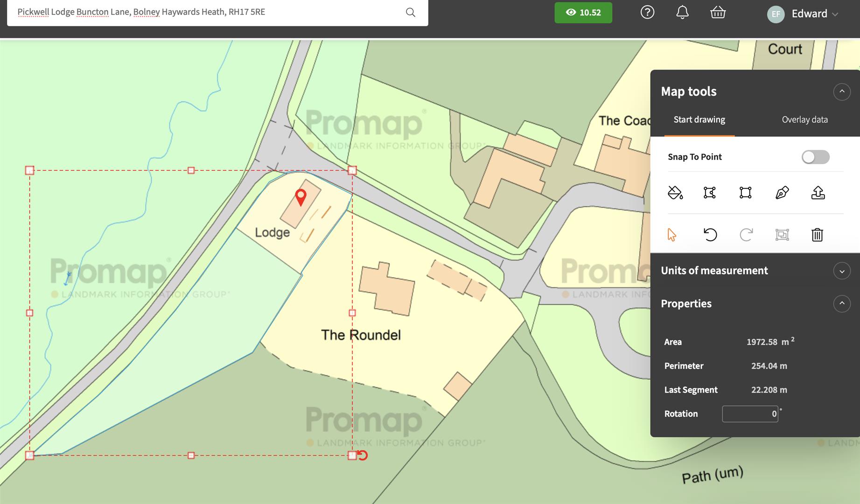Expand the Units of measurement section
The height and width of the screenshot is (504, 860).
(842, 271)
